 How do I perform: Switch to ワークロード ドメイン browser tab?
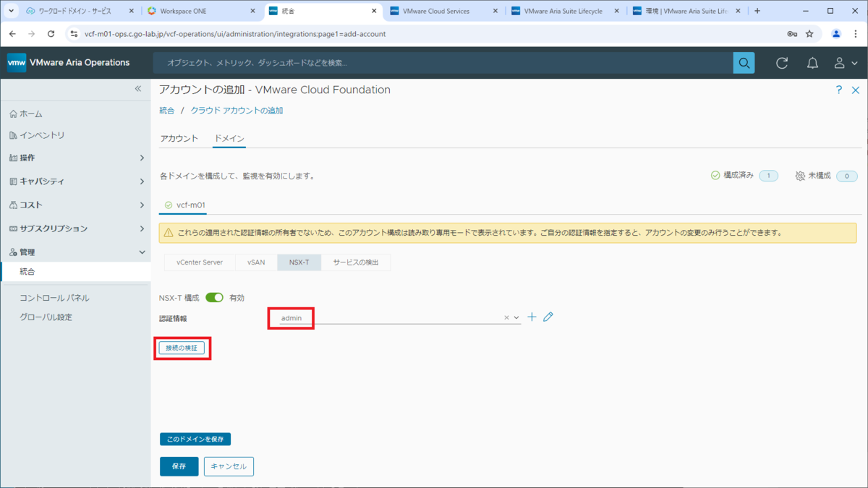pos(80,11)
